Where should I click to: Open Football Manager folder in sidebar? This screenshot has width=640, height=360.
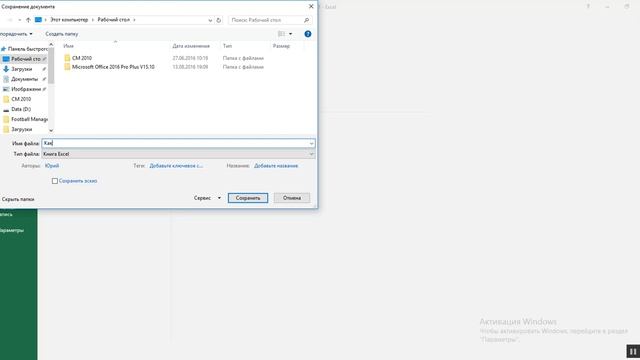coord(24,119)
